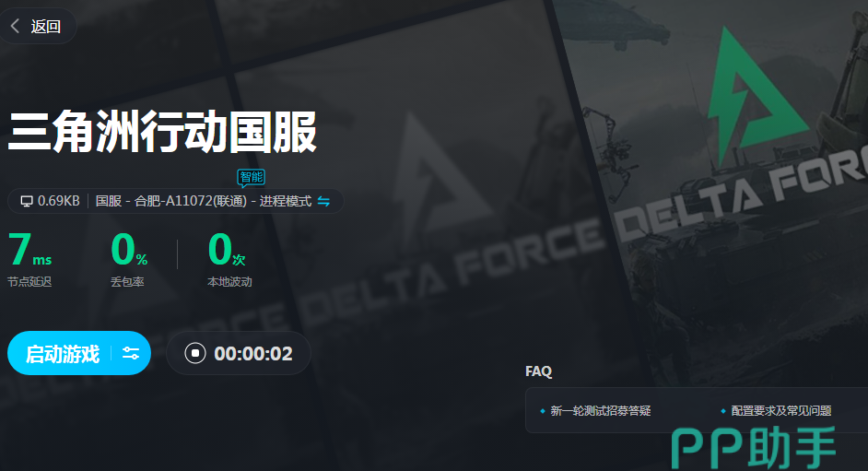Click the 00:00:02 elapsed timer
Screen dimensions: 868x471
[253, 354]
